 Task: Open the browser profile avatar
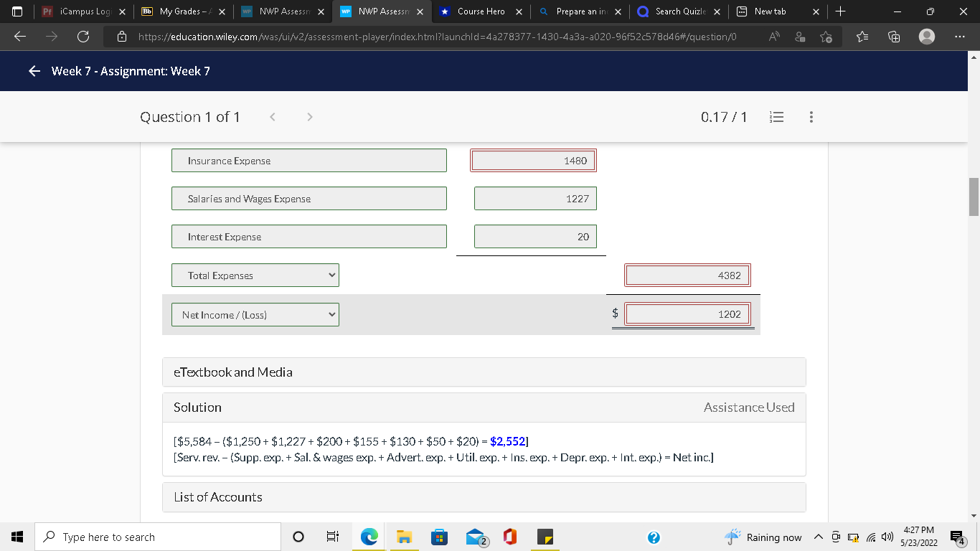pyautogui.click(x=925, y=36)
